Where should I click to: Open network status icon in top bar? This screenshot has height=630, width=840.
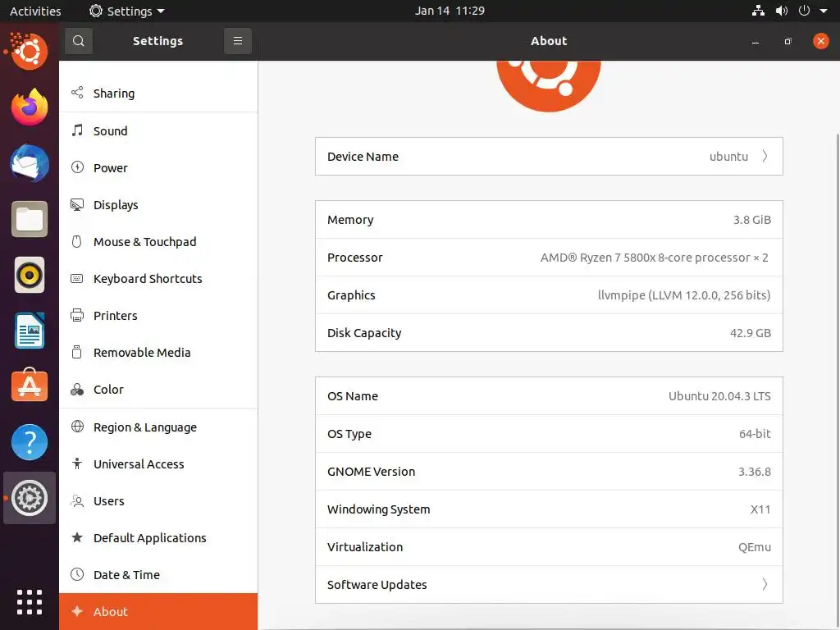[x=758, y=11]
